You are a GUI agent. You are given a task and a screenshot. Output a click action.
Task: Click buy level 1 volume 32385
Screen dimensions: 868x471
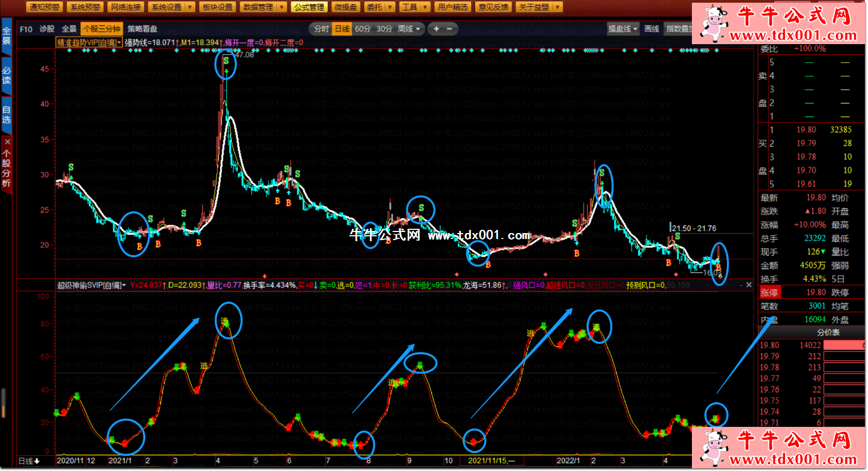tap(841, 130)
